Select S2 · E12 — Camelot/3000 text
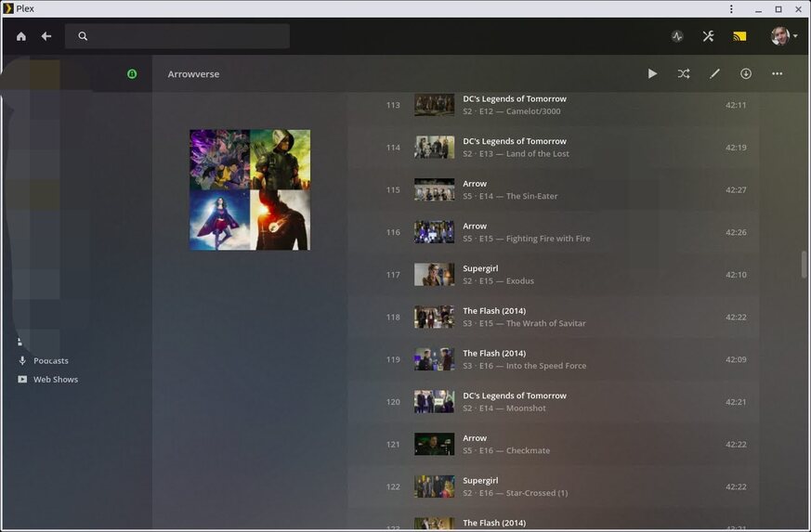The width and height of the screenshot is (811, 532). tap(512, 111)
